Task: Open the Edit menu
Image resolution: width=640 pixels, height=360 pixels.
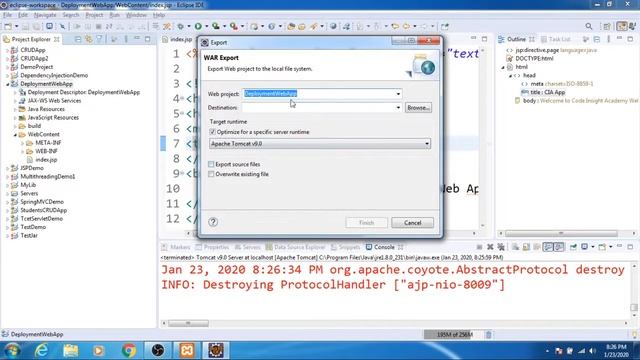Action: [23, 15]
